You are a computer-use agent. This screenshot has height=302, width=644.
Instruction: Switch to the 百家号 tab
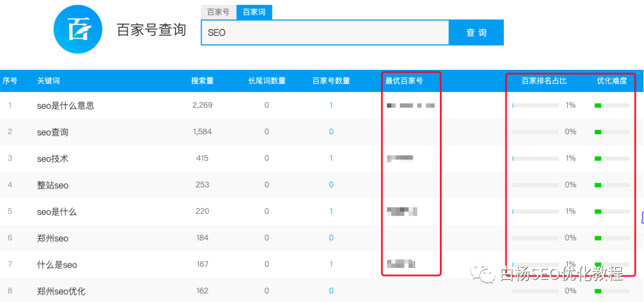click(218, 12)
